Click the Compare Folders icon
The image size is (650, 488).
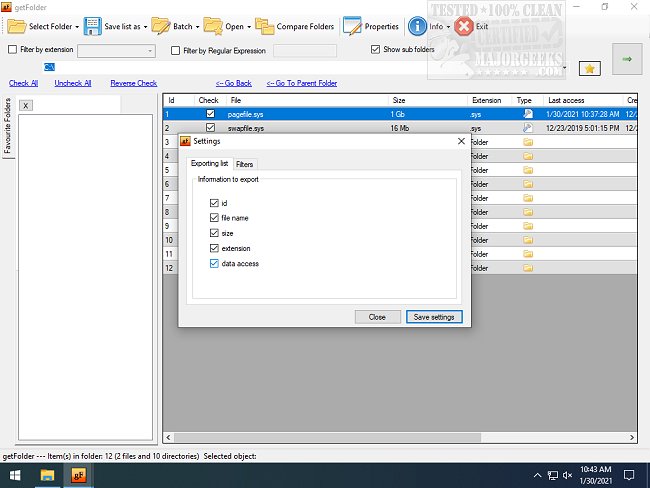click(x=264, y=26)
